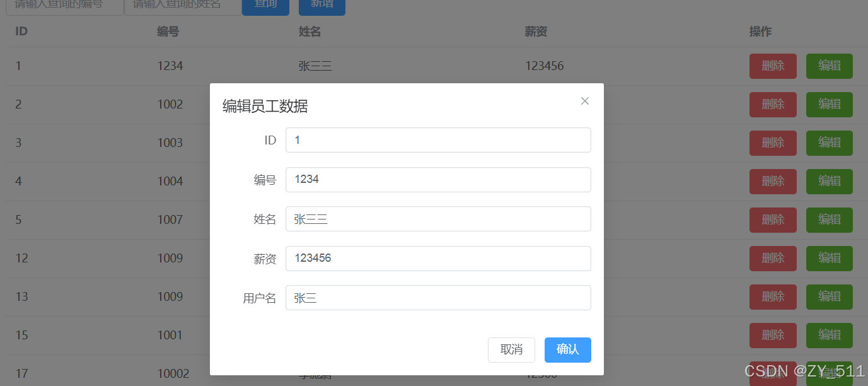Delete the row with ID 4
The image size is (868, 386).
coord(773,182)
